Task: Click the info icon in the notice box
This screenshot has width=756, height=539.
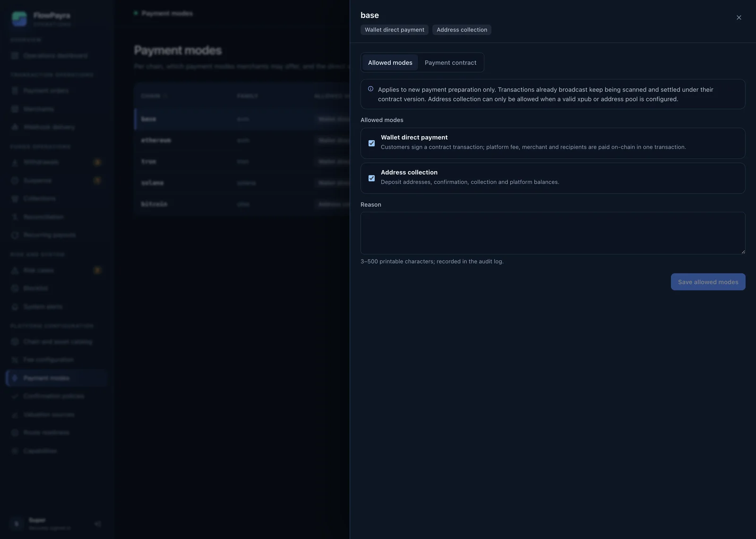Action: click(x=370, y=89)
